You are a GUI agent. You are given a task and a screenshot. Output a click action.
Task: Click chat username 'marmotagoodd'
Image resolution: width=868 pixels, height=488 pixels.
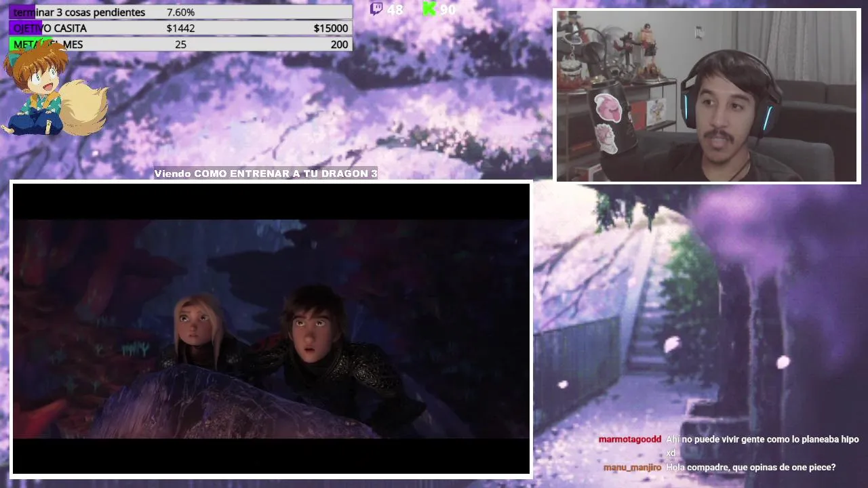(630, 439)
